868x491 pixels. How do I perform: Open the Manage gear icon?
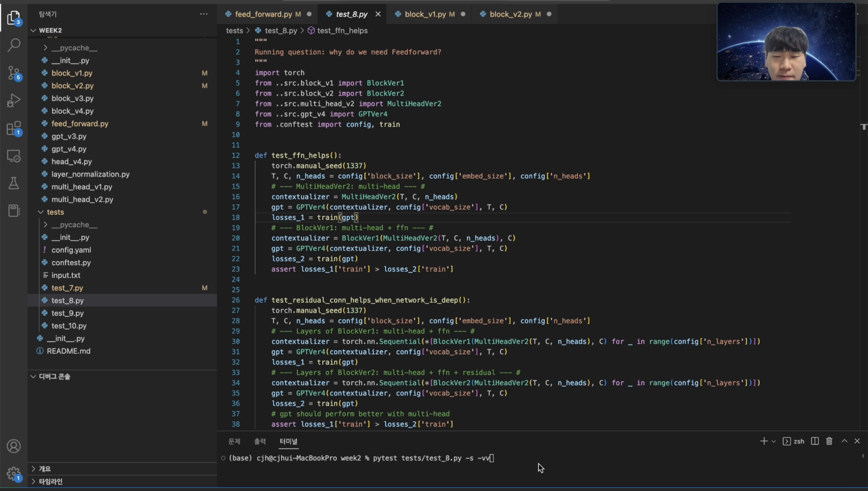tap(14, 474)
